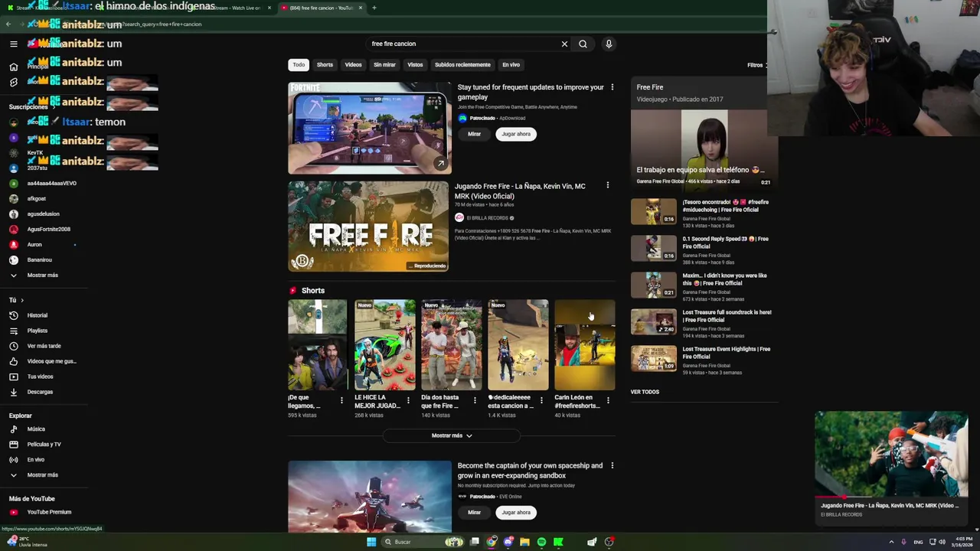Open a new browser tab
The width and height of the screenshot is (980, 551).
[374, 8]
